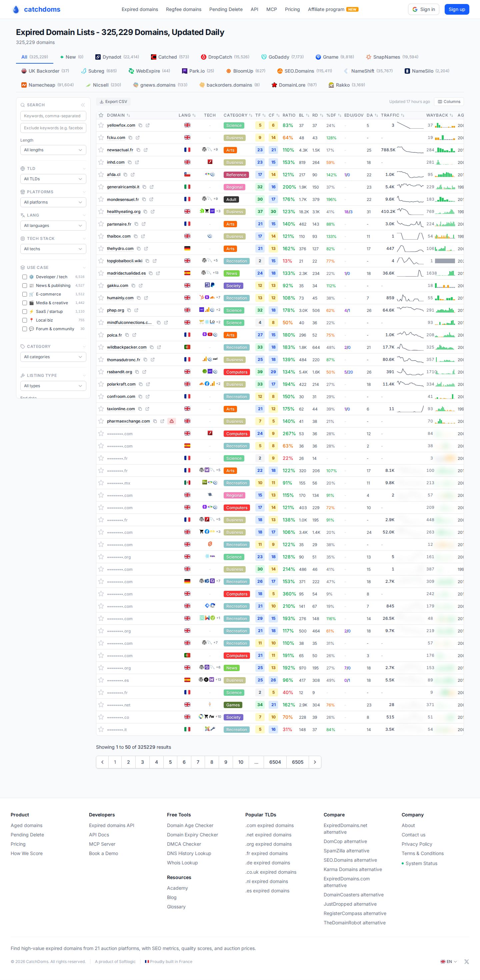Click the catchdoms droplet logo
Viewport: 480px width, 980px height.
pyautogui.click(x=16, y=10)
